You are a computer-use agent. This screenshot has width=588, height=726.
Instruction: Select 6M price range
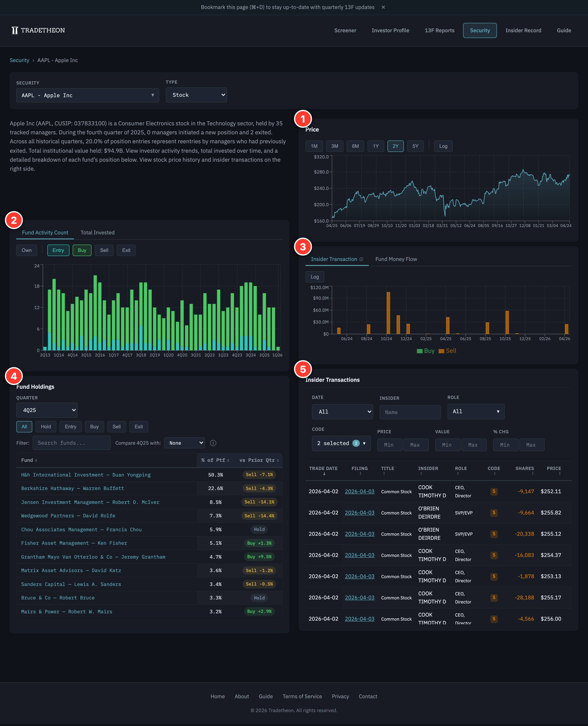[355, 146]
